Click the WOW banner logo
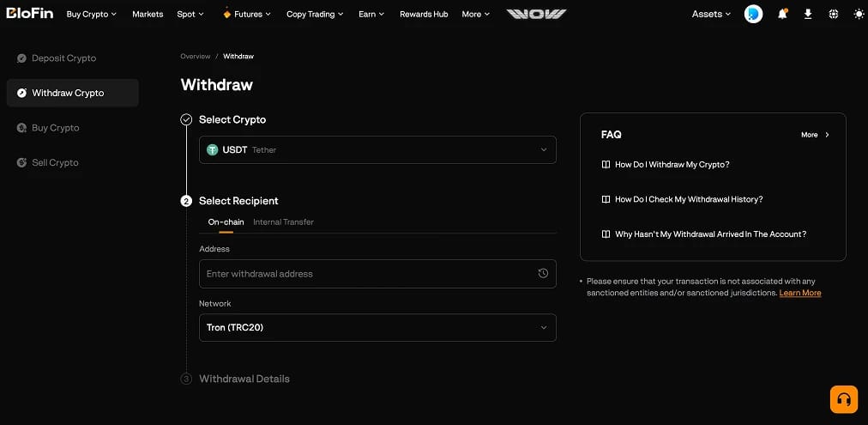This screenshot has height=425, width=868. tap(536, 14)
